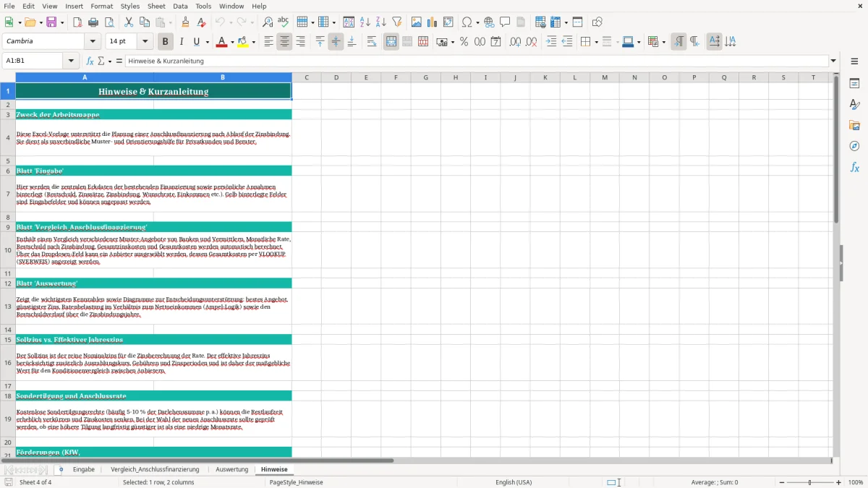The width and height of the screenshot is (868, 488).
Task: Toggle Italic formatting
Action: tap(182, 42)
